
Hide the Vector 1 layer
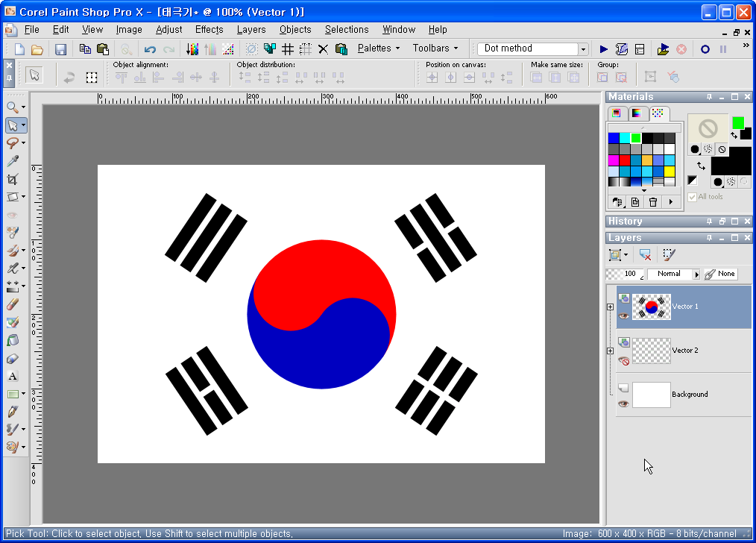coord(624,315)
